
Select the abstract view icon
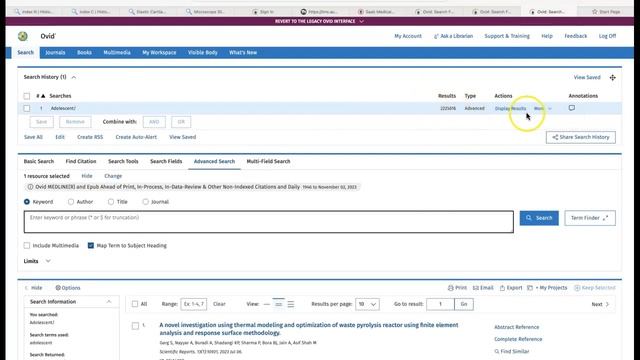coord(291,304)
